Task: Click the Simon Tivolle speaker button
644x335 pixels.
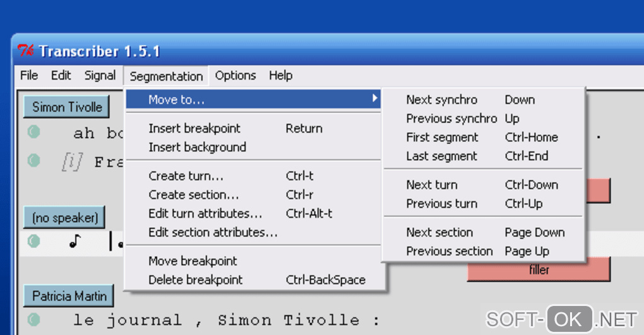Action: click(67, 107)
